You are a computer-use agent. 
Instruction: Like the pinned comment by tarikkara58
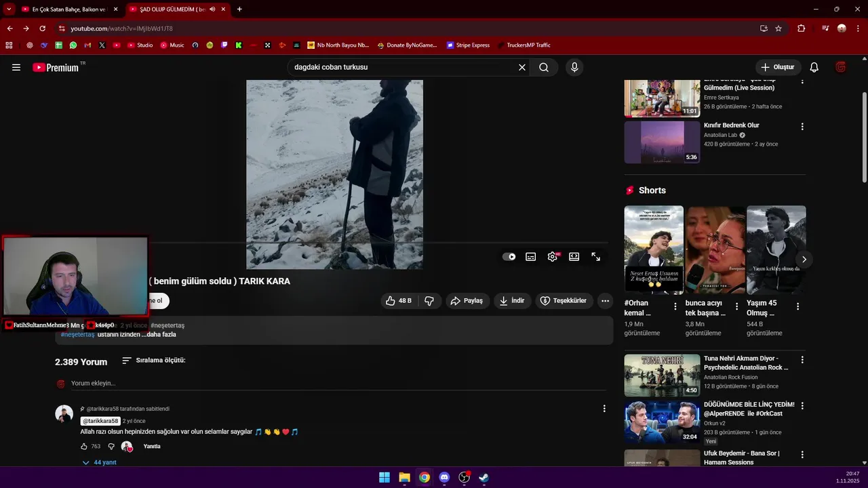tap(84, 447)
